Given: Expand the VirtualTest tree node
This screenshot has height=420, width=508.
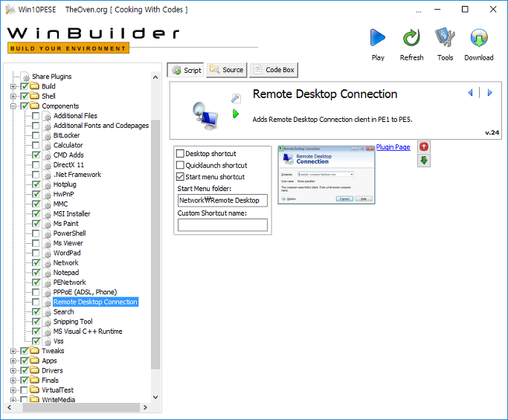Looking at the screenshot, I should tap(13, 390).
